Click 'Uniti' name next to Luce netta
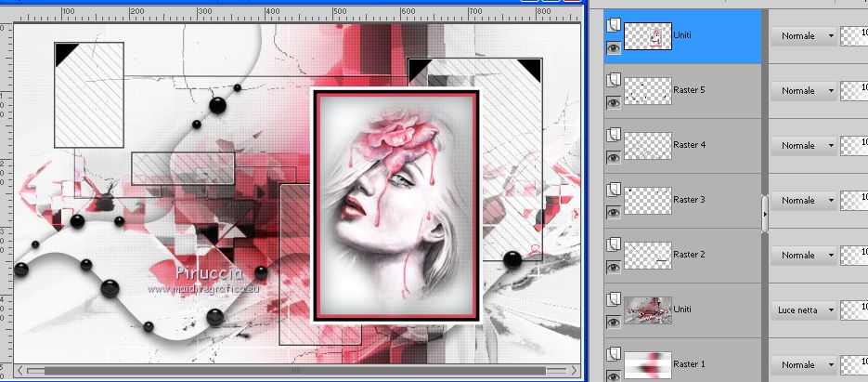Screen dimensions: 868x382 pos(682,310)
